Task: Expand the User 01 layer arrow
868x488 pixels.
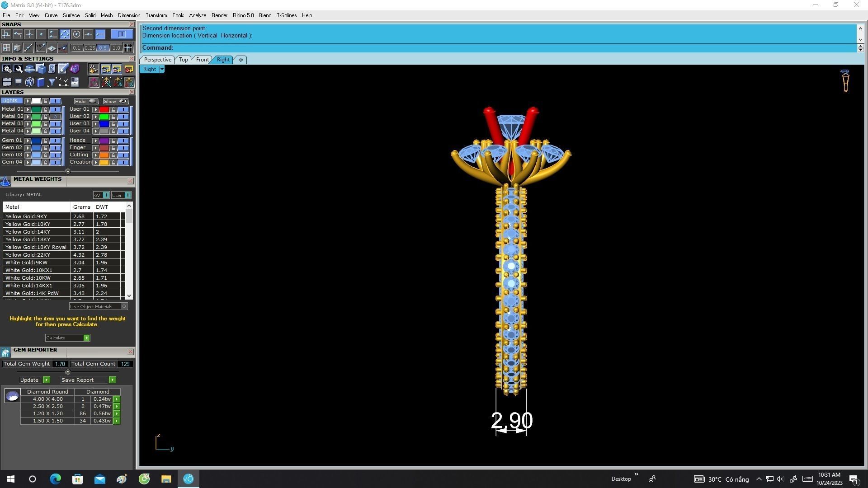Action: click(x=95, y=109)
